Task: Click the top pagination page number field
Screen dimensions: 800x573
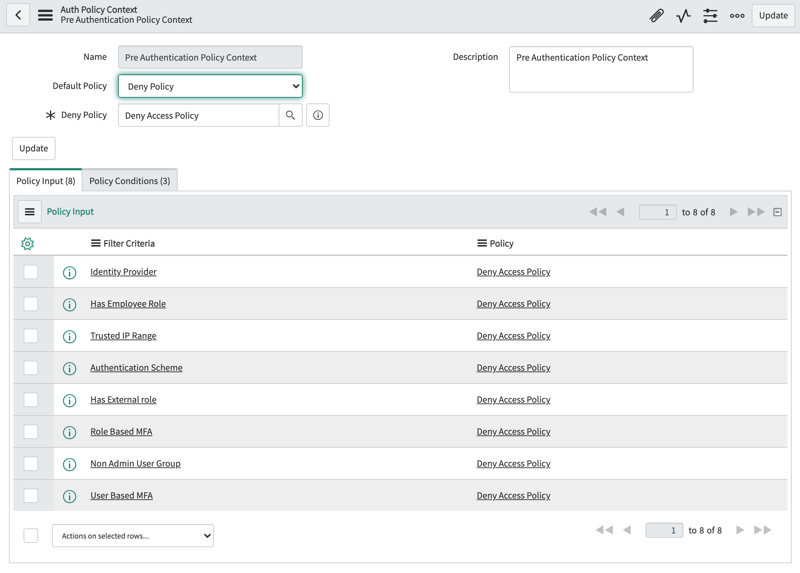Action: 658,212
